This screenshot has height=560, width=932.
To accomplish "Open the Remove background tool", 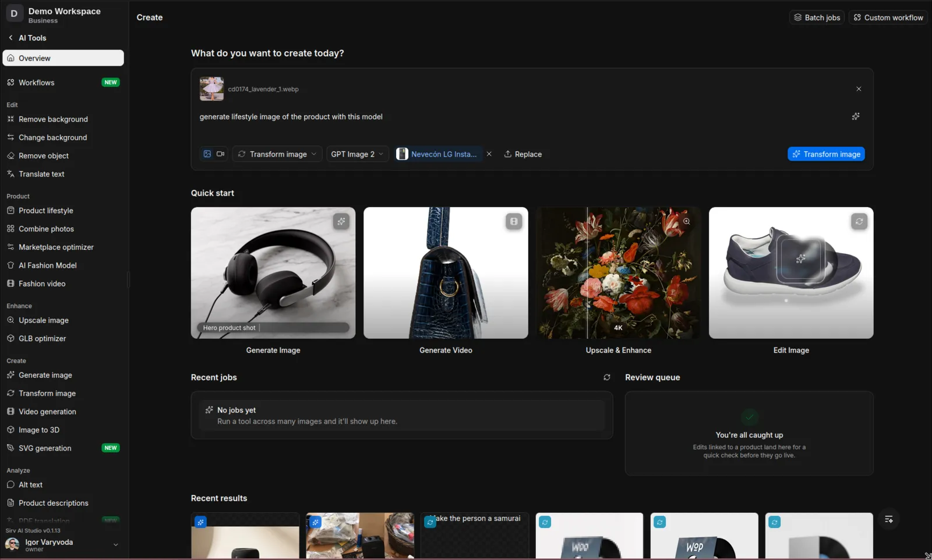I will [x=63, y=119].
